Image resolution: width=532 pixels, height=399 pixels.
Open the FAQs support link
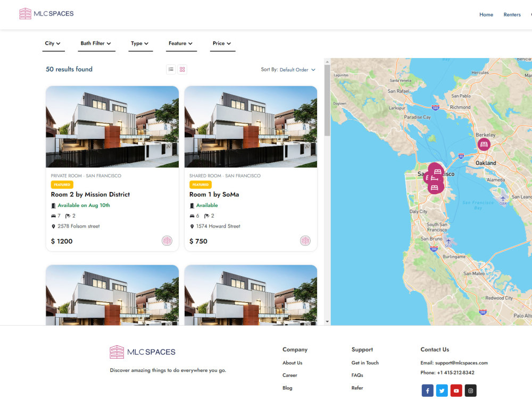click(358, 375)
